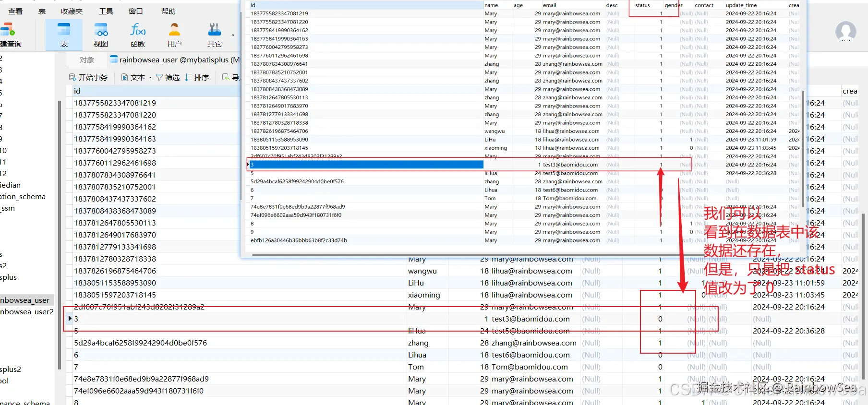
Task: Select the splus2 item in the sidebar
Action: coord(11,369)
